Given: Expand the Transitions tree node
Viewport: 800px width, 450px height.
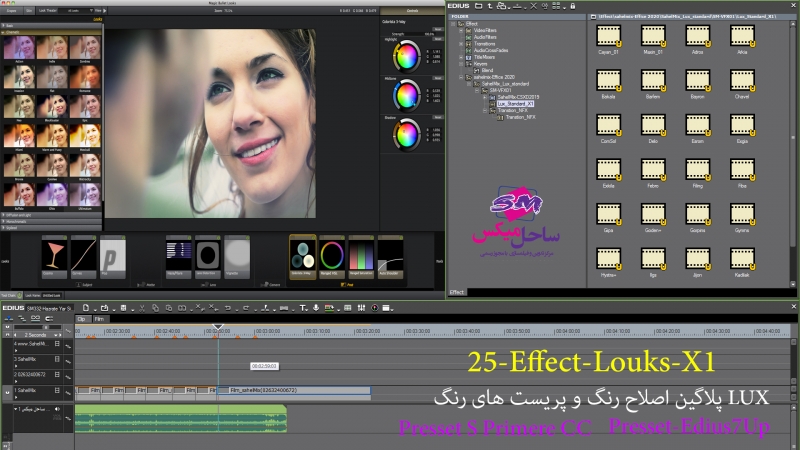Looking at the screenshot, I should click(x=461, y=44).
